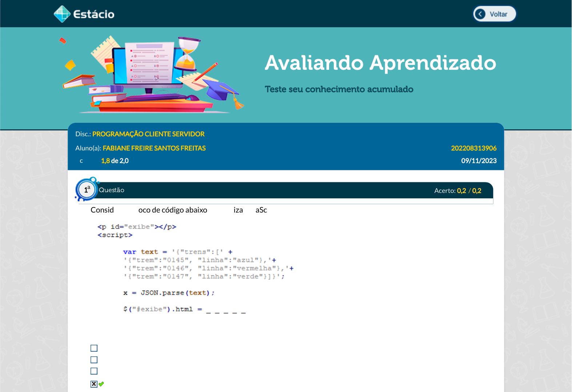Tick the first answer checkbox

(94, 348)
